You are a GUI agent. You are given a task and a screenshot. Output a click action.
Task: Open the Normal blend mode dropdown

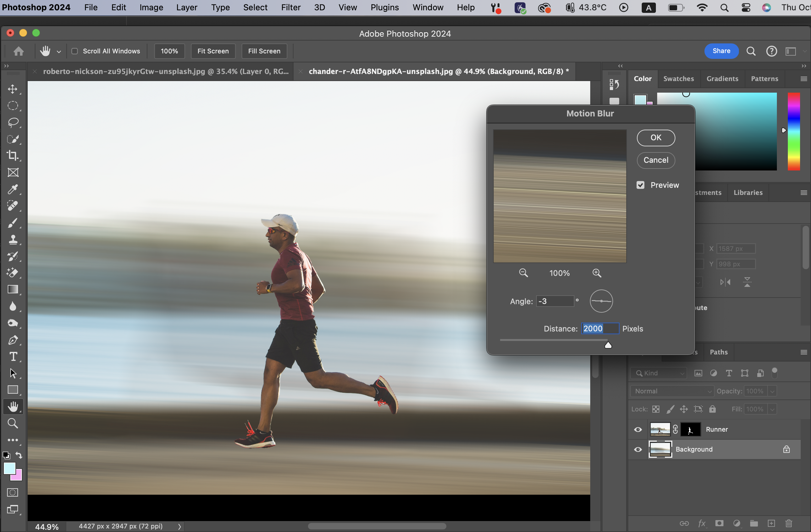672,391
